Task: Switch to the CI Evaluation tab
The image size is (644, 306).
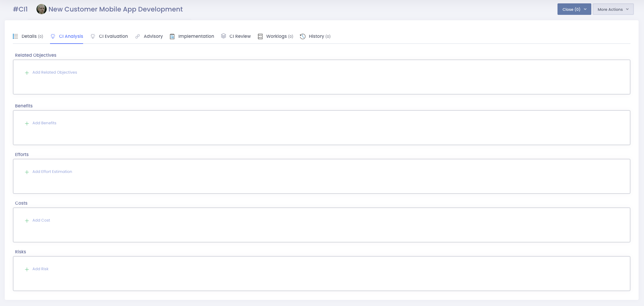Action: [113, 36]
